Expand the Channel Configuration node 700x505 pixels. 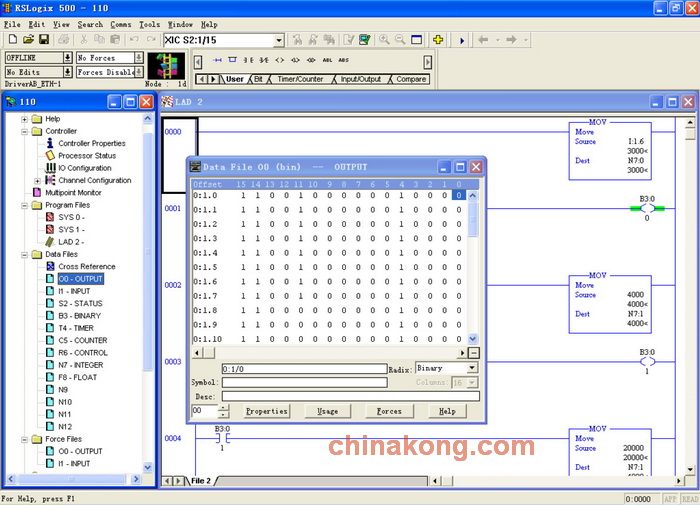(38, 180)
